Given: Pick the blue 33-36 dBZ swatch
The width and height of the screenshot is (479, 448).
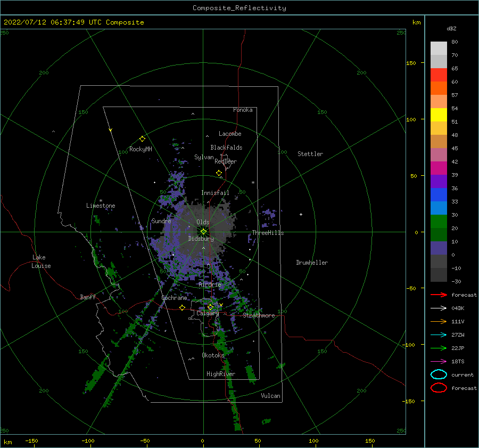Looking at the screenshot, I should click(439, 195).
